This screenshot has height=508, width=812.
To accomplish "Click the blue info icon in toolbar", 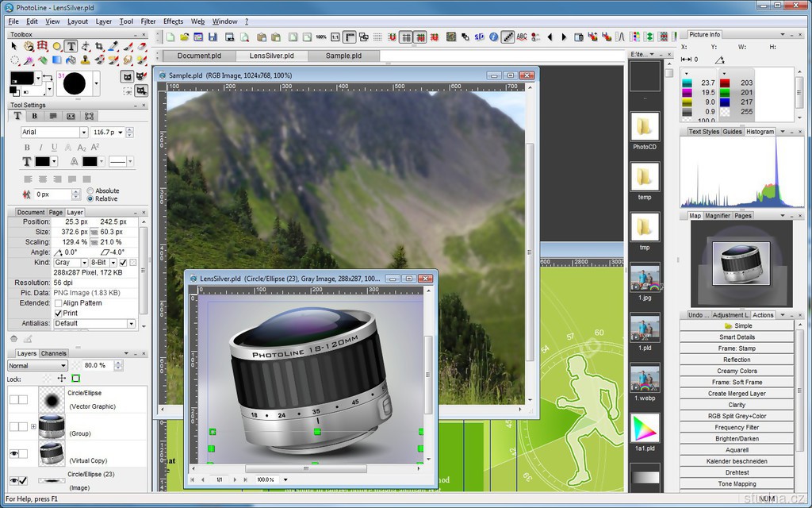I will click(493, 37).
